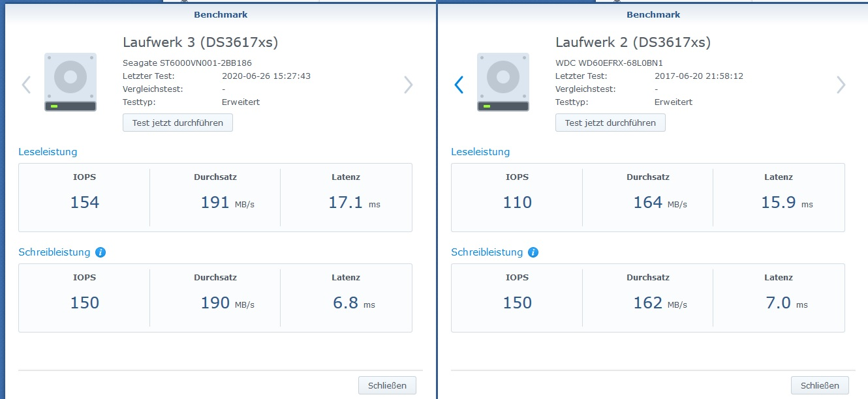Click 'Erweitert' test type in Laufwerk 2 window
Viewport: 868px width, 399px height.
coord(674,102)
